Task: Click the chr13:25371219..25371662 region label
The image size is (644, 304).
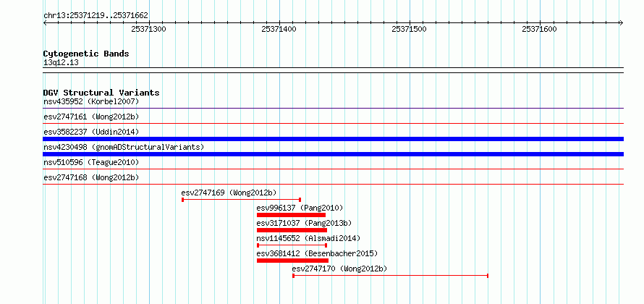Action: point(96,16)
